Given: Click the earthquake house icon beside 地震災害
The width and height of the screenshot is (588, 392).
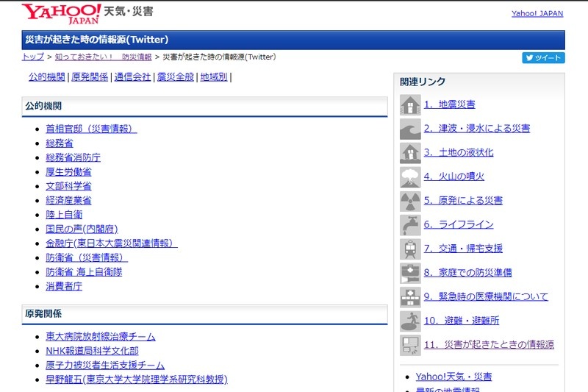Looking at the screenshot, I should click(x=410, y=104).
